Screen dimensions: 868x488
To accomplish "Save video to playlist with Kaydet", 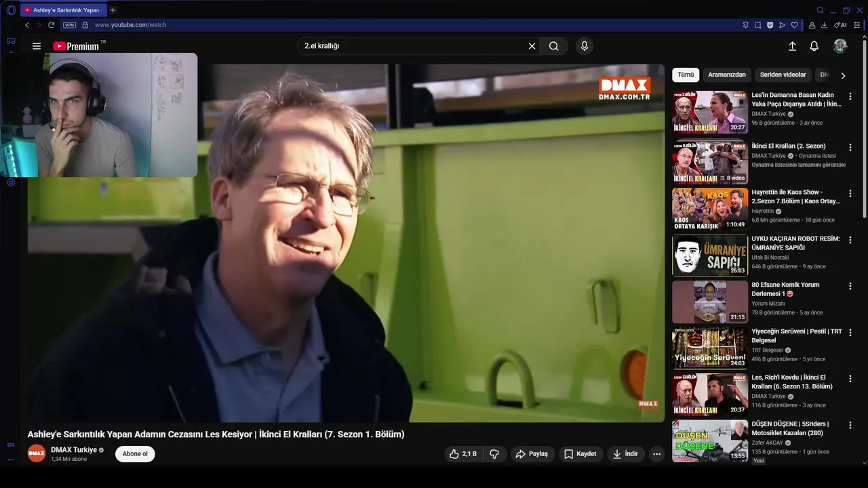I will [x=580, y=454].
